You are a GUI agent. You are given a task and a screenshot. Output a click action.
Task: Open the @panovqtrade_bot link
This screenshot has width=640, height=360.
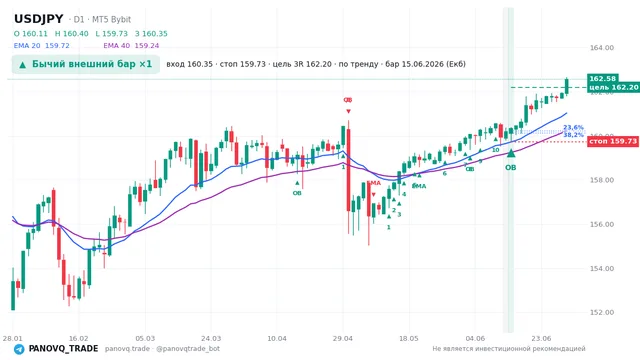188,349
